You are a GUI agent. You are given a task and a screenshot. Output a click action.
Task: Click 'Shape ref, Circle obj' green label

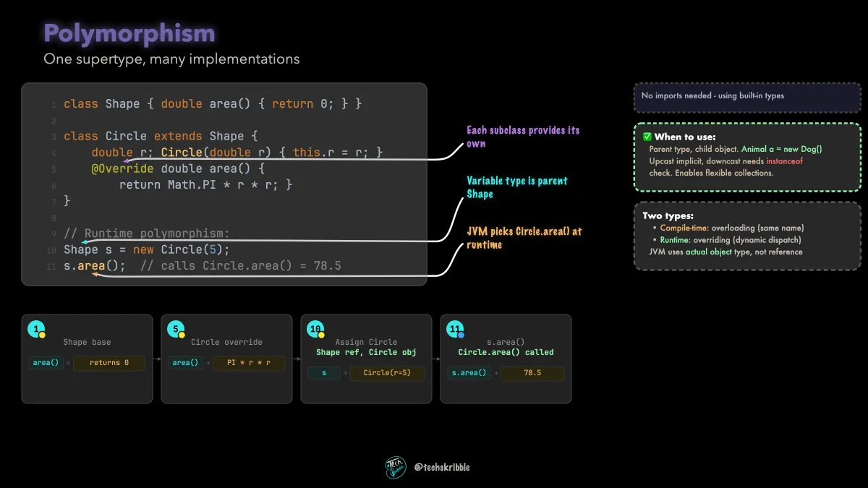(366, 352)
